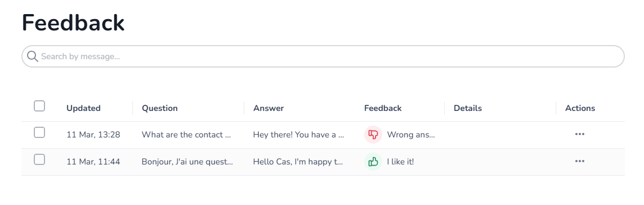Image resolution: width=644 pixels, height=205 pixels.
Task: Open the 'Bonjour, J'ai une quest...' question
Action: coord(187,162)
